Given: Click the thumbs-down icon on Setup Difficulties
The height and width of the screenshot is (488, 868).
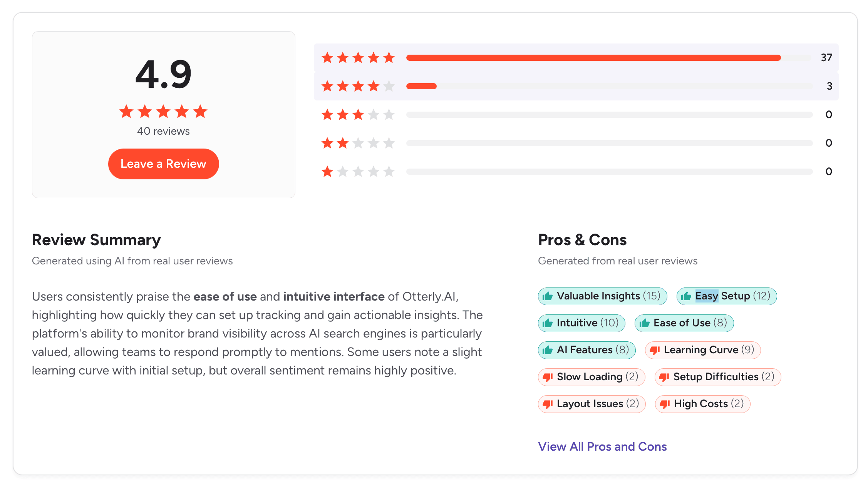Looking at the screenshot, I should coord(665,377).
